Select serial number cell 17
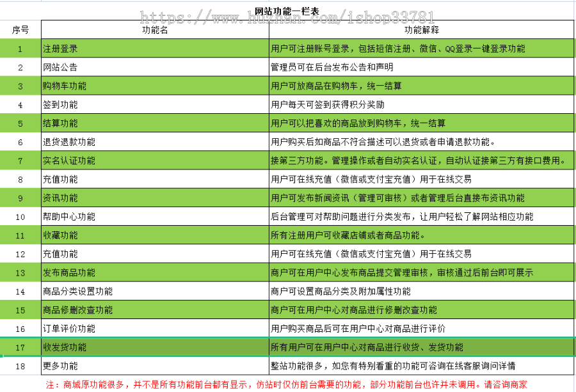Viewport: 576px width, 392px height. [20, 347]
